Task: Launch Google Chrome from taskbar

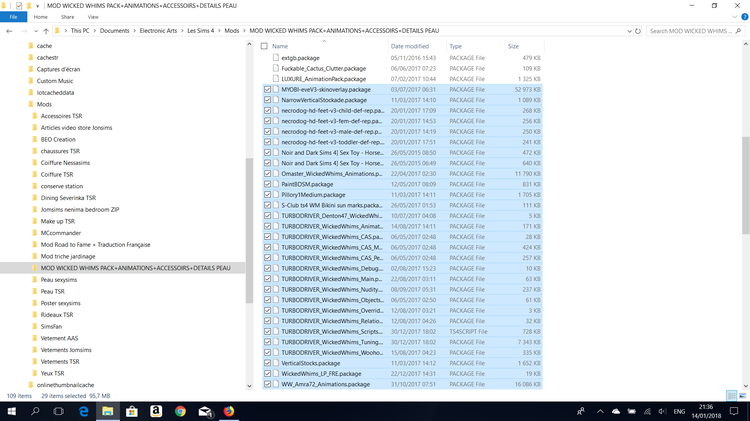Action: coord(180,411)
